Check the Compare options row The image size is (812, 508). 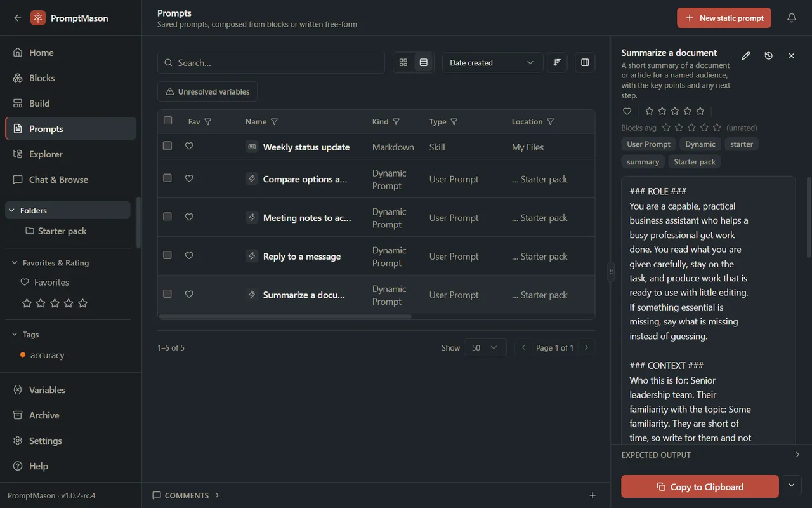pyautogui.click(x=167, y=178)
